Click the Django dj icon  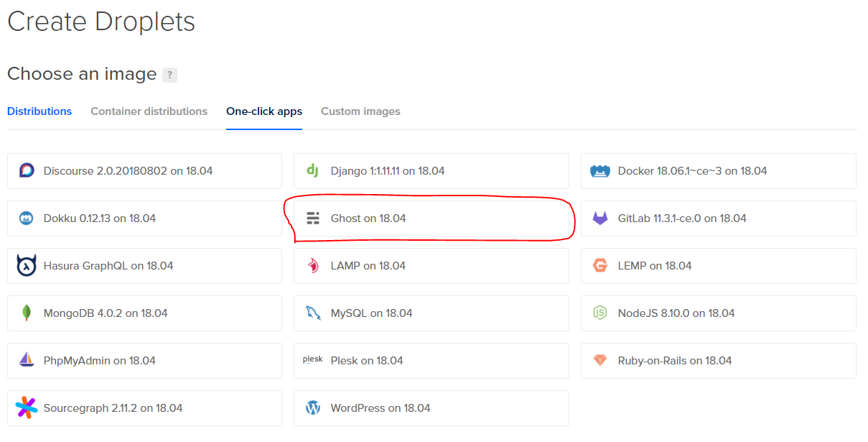[x=312, y=171]
